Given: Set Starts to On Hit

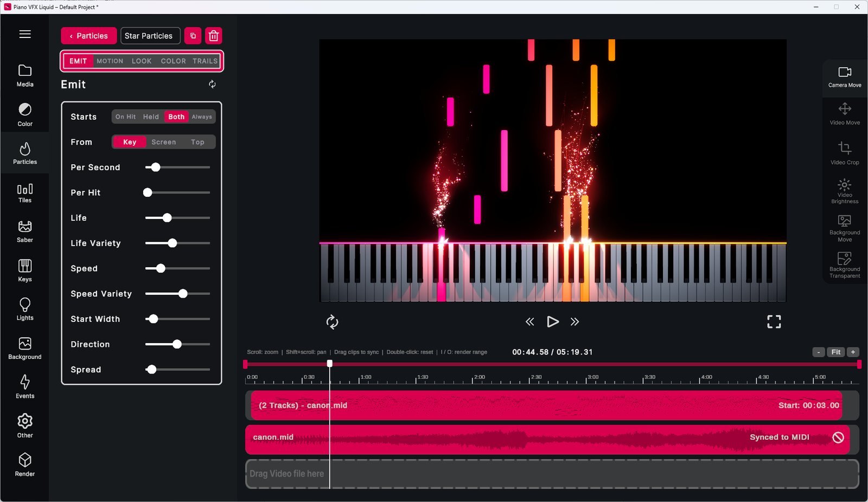Looking at the screenshot, I should point(125,117).
